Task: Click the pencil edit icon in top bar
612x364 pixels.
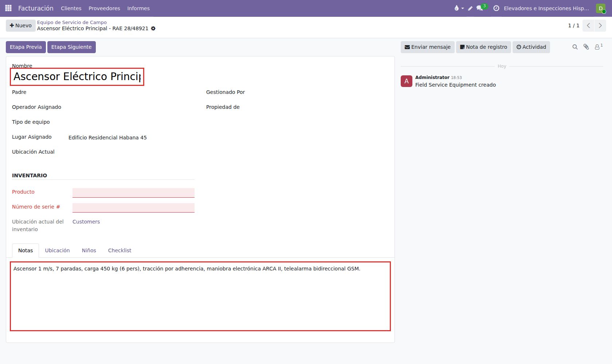Action: coord(470,8)
